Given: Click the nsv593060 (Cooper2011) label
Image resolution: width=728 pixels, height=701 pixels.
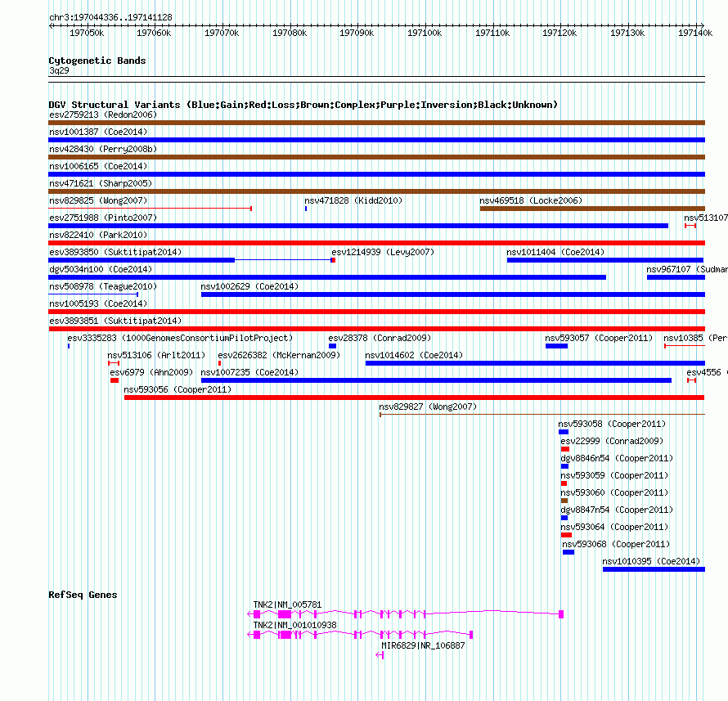Looking at the screenshot, I should (614, 492).
